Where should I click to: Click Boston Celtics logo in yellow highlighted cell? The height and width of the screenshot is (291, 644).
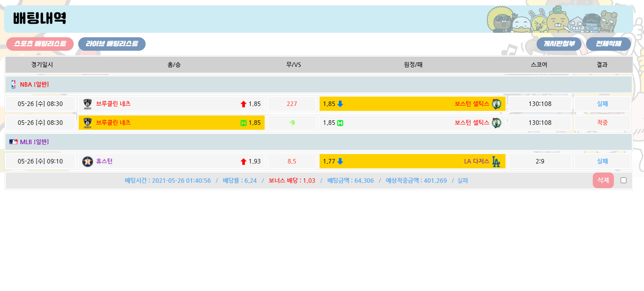click(496, 104)
